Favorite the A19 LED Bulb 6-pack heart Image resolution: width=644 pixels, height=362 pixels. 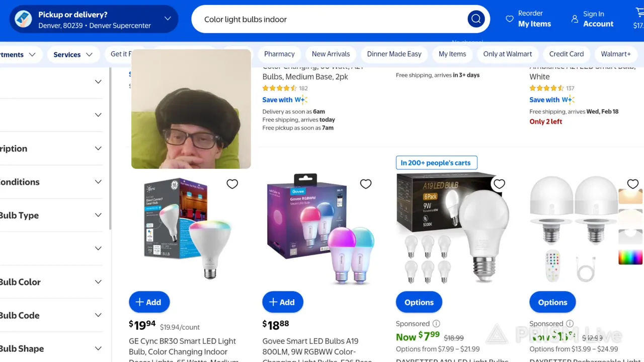coord(499,184)
